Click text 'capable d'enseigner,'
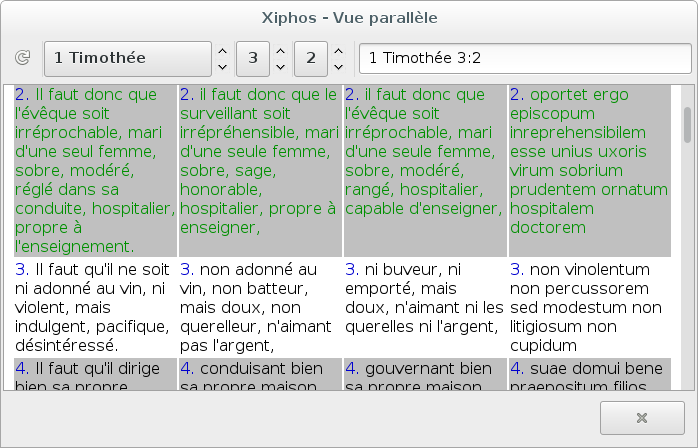The height and width of the screenshot is (448, 698). pos(423,208)
